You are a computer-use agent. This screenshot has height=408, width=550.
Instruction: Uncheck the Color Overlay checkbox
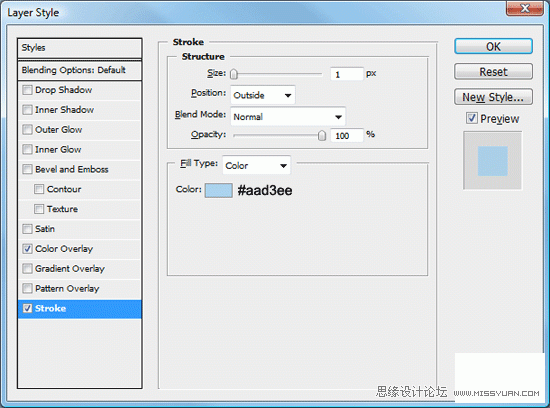tap(27, 249)
